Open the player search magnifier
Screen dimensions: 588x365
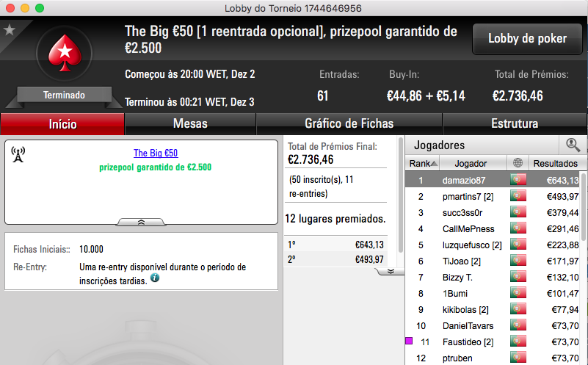[573, 145]
